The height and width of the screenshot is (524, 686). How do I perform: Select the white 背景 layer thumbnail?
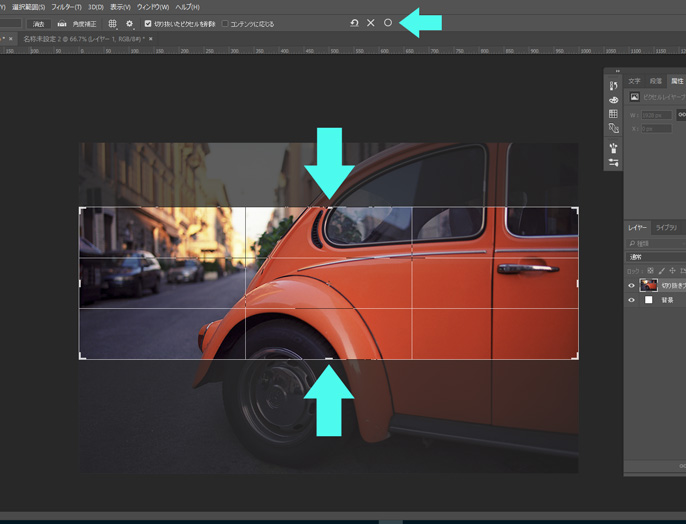[648, 300]
